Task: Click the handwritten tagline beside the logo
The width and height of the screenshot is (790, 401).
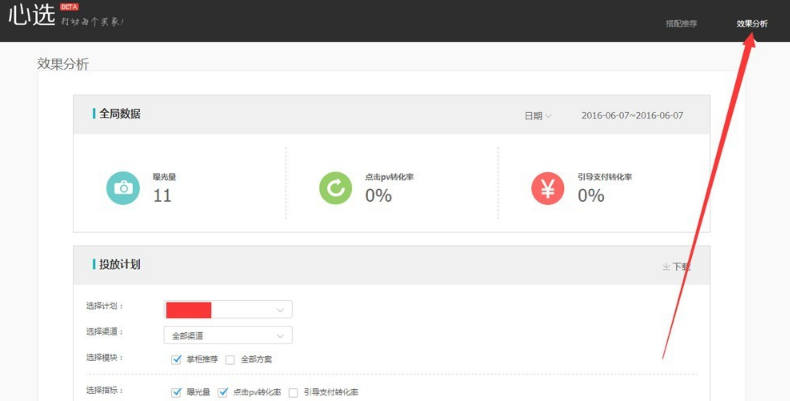Action: (92, 22)
